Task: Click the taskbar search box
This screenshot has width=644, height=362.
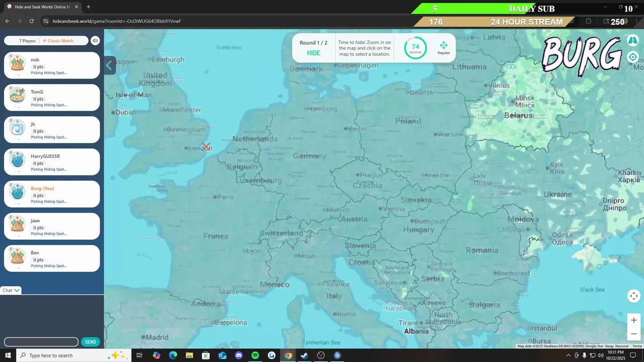Action: (74, 355)
